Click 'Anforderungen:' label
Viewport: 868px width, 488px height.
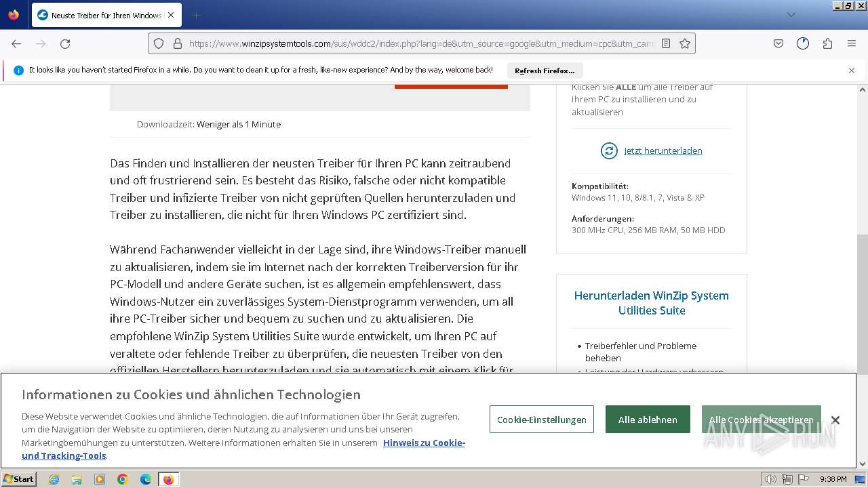click(603, 218)
